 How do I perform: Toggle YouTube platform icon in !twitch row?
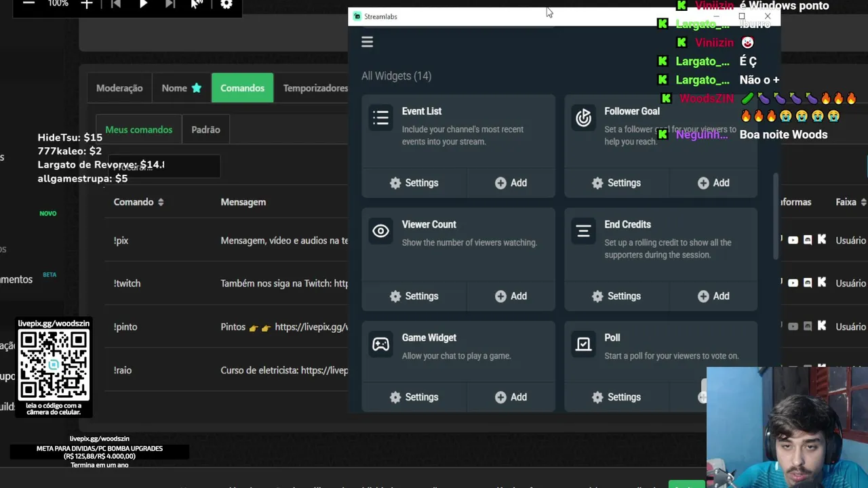793,283
